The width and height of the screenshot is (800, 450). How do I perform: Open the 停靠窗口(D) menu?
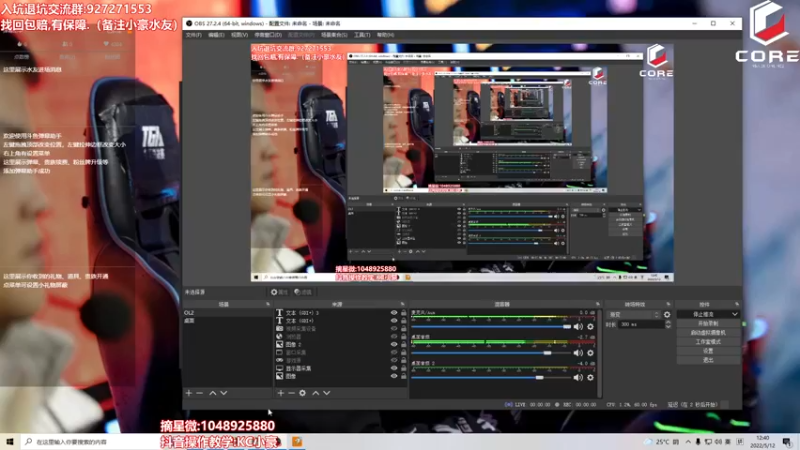pyautogui.click(x=268, y=35)
